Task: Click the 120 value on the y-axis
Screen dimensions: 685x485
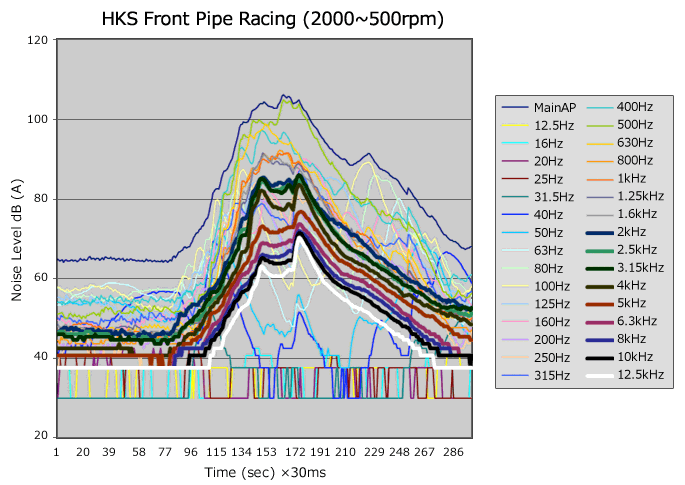Action: (38, 40)
